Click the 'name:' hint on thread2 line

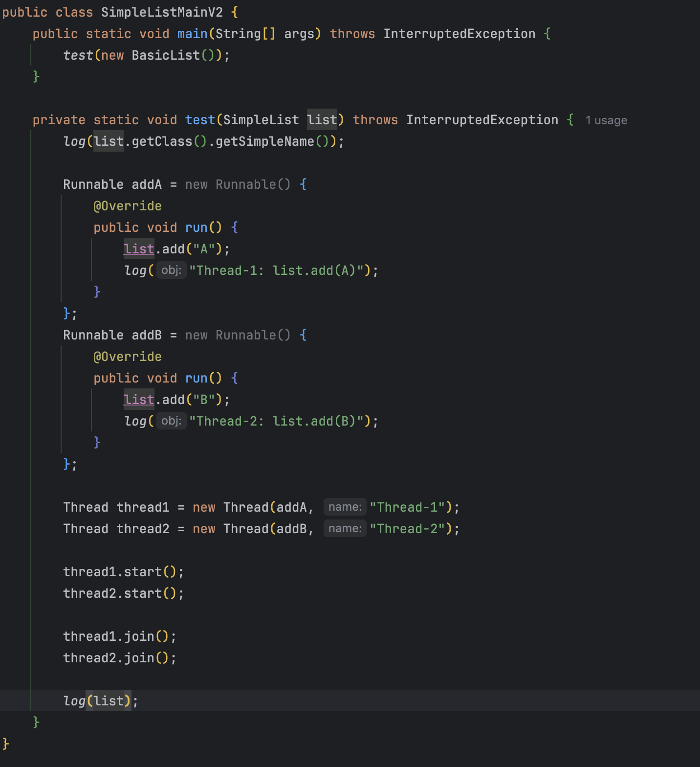[345, 528]
